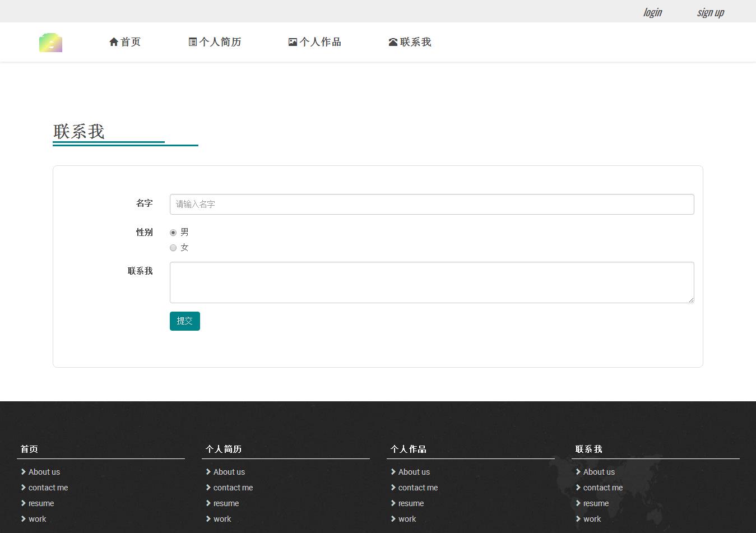This screenshot has width=756, height=533.
Task: Open work link under footer 首页
Action: coord(38,519)
